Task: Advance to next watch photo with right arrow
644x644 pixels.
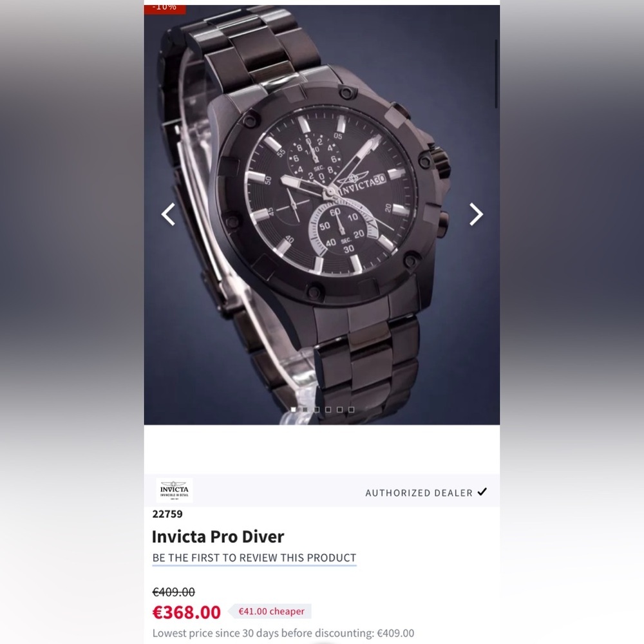Action: (x=476, y=214)
